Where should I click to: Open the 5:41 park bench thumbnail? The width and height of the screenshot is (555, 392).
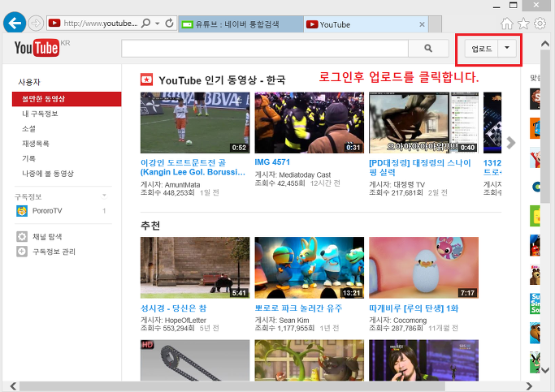(x=195, y=268)
